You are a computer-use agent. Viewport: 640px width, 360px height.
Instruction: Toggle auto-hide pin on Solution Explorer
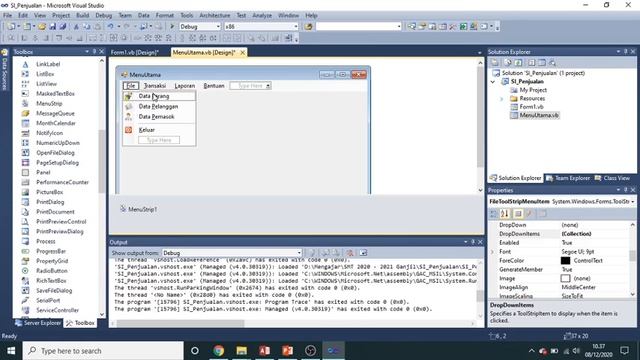625,52
